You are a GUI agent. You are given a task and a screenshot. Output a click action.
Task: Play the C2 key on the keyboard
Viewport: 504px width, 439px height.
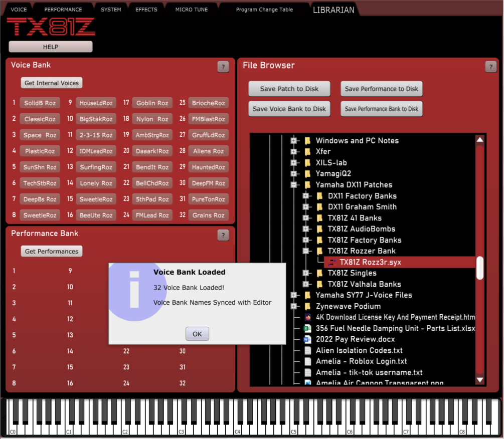tap(124, 428)
